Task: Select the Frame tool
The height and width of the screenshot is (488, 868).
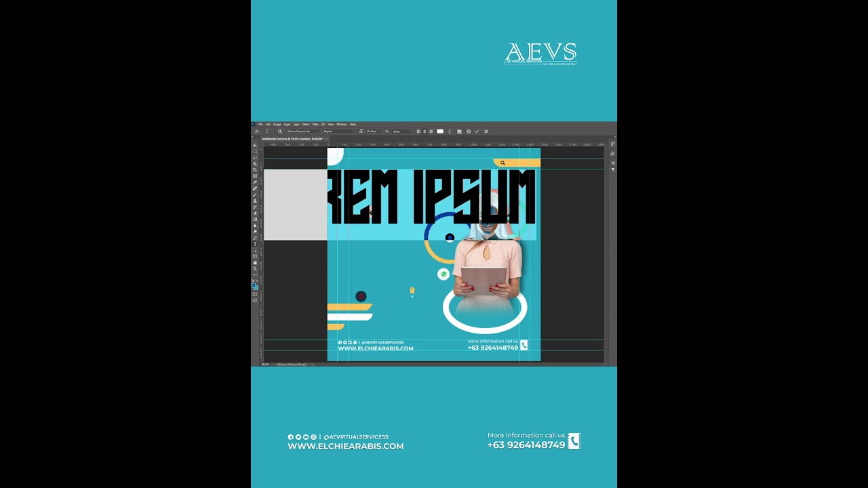Action: 255,176
